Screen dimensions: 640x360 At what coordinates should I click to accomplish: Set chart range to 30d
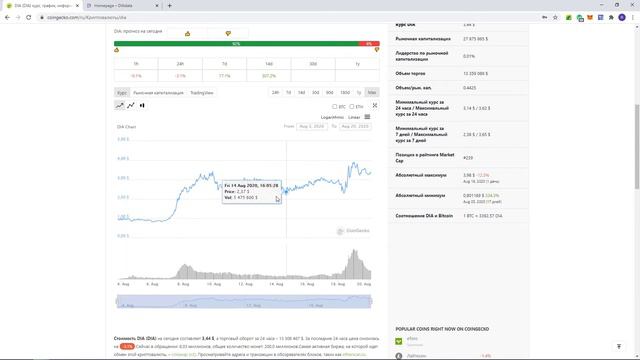[316, 93]
